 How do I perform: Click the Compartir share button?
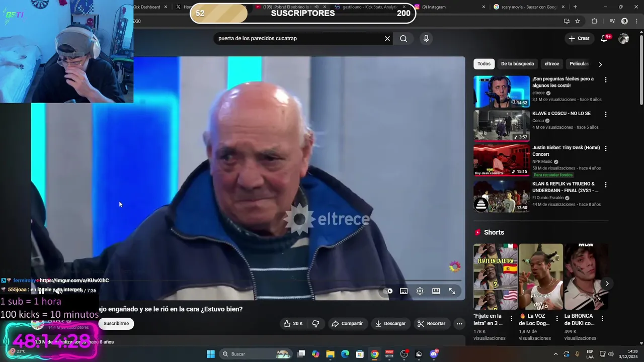tap(347, 324)
